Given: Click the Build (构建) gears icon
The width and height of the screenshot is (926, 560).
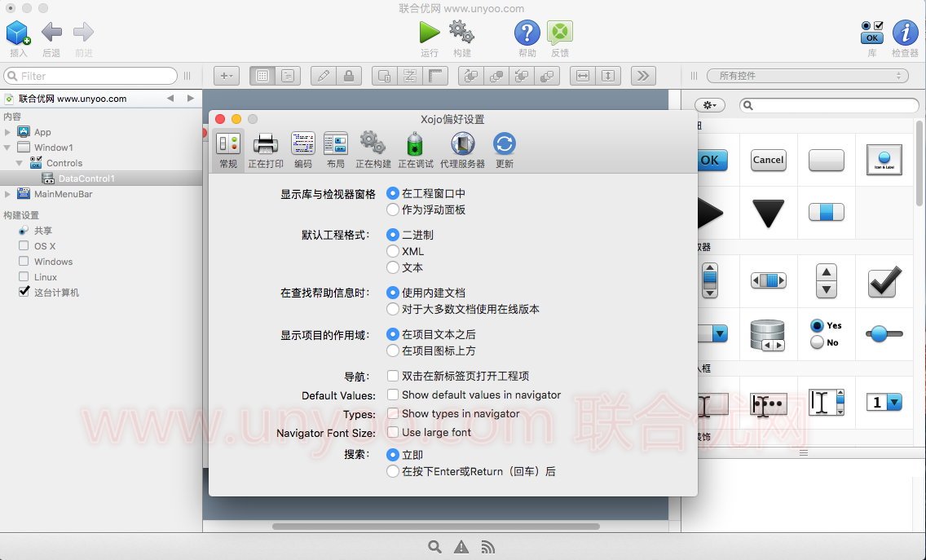Looking at the screenshot, I should tap(462, 32).
